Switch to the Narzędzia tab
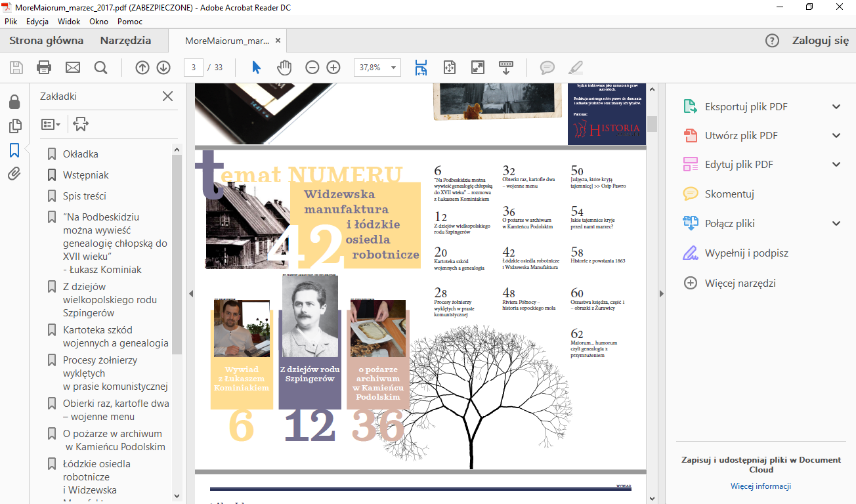Image resolution: width=856 pixels, height=504 pixels. coord(125,41)
